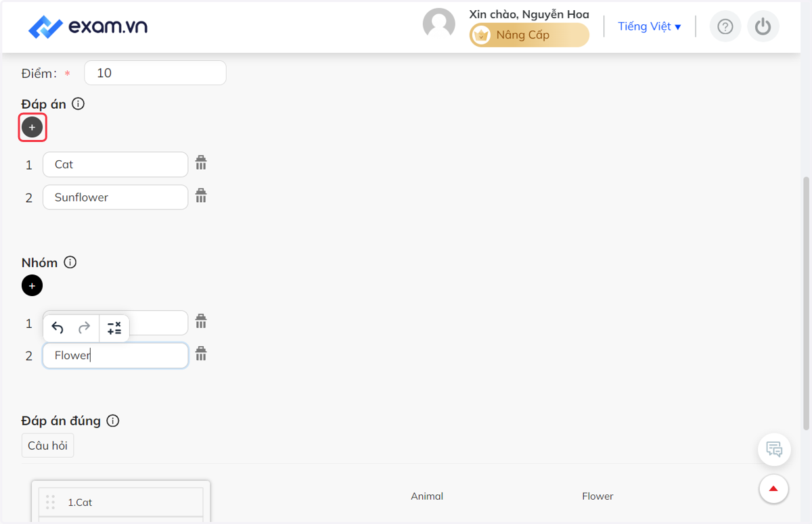This screenshot has height=524, width=812.
Task: Click the power logout icon
Action: [763, 26]
